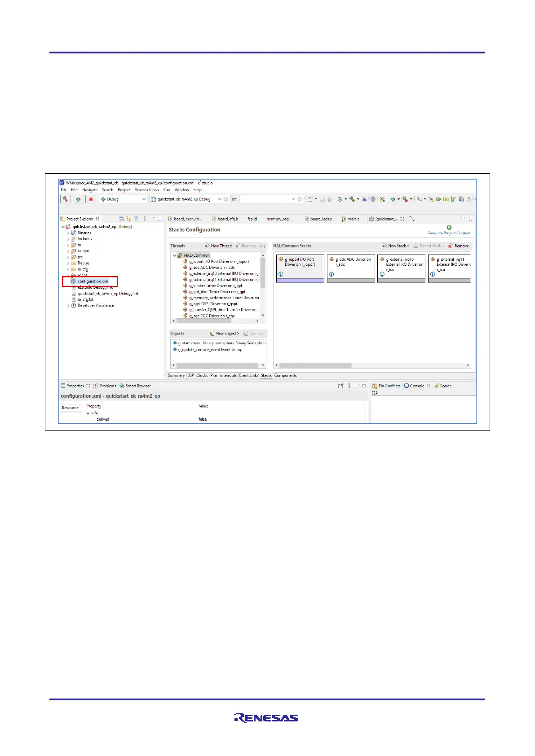Image resolution: width=535 pixels, height=756 pixels.
Task: Open the Event Links configuration tab
Action: click(249, 376)
